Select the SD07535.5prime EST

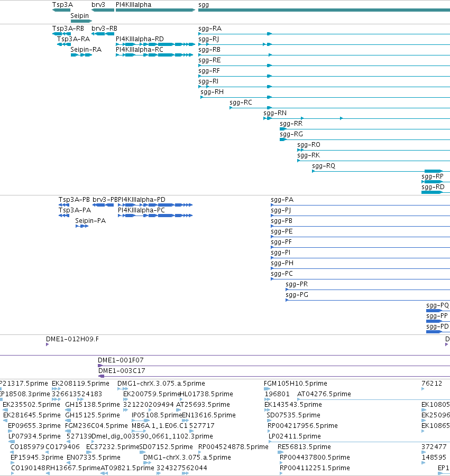tap(269, 421)
